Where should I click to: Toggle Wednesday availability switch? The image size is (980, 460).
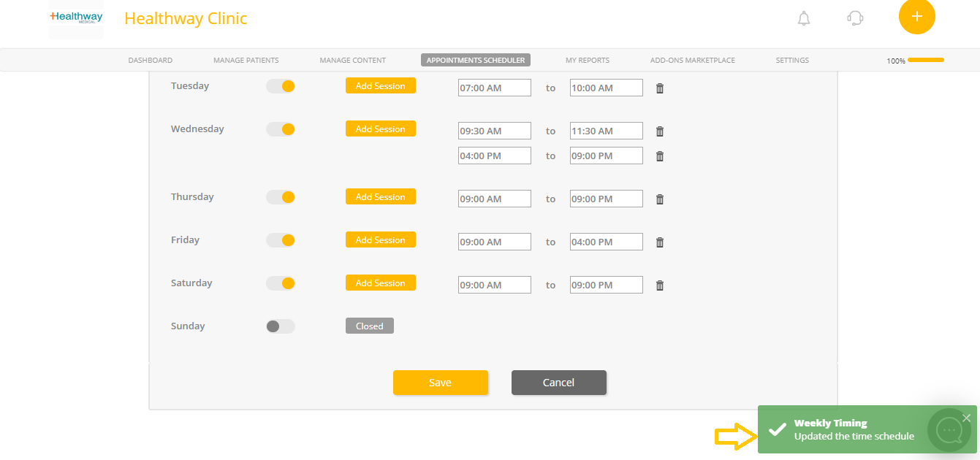pyautogui.click(x=281, y=129)
